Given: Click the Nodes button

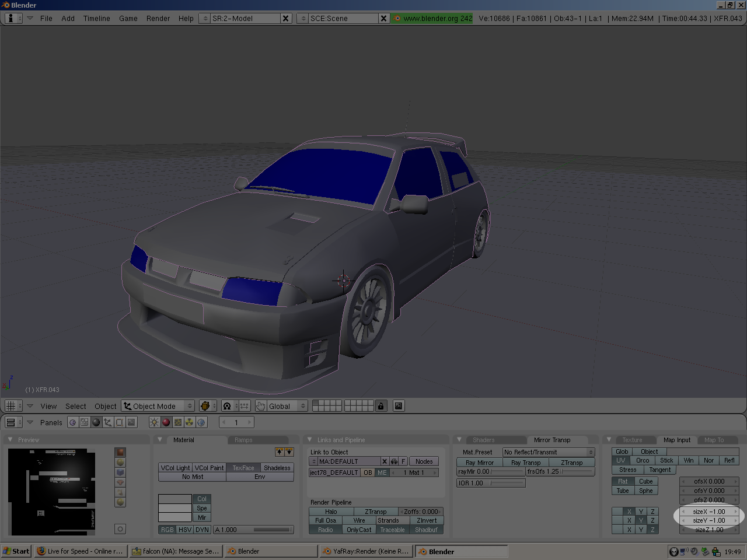Looking at the screenshot, I should click(424, 461).
